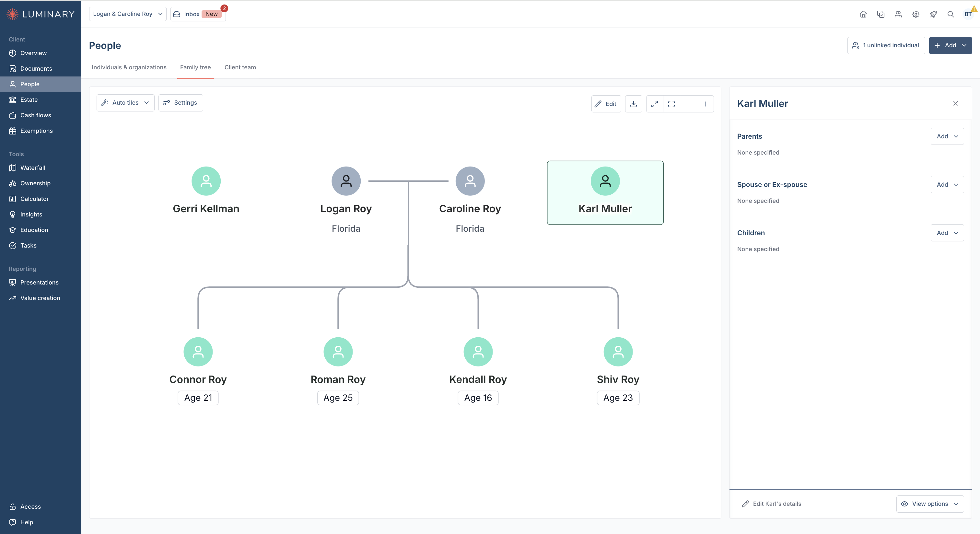Screen dimensions: 980x534
Task: Select the Connor Roy avatar
Action: coord(198,352)
